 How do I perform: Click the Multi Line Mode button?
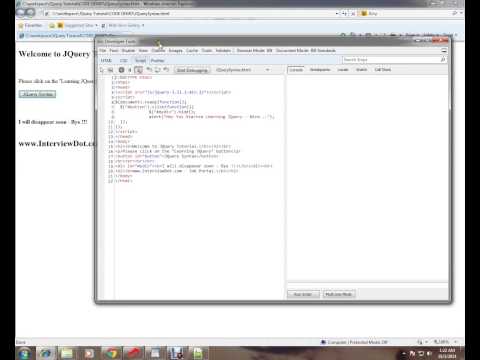[339, 294]
